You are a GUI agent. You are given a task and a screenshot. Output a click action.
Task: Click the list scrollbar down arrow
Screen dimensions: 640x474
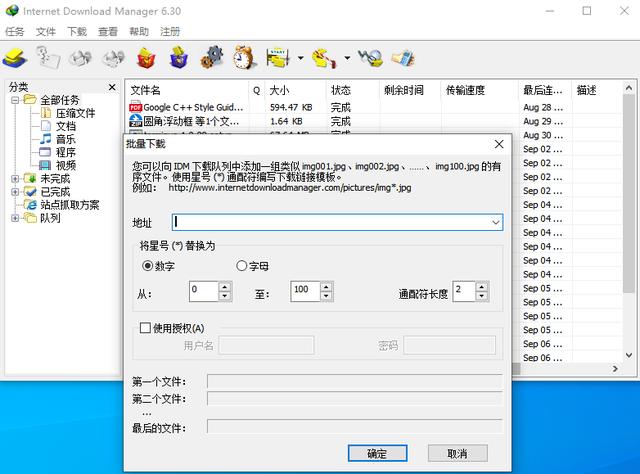click(629, 356)
